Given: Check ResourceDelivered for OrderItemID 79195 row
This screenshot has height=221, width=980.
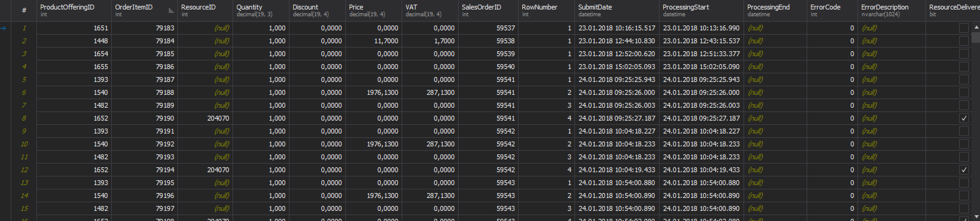Looking at the screenshot, I should (x=964, y=183).
